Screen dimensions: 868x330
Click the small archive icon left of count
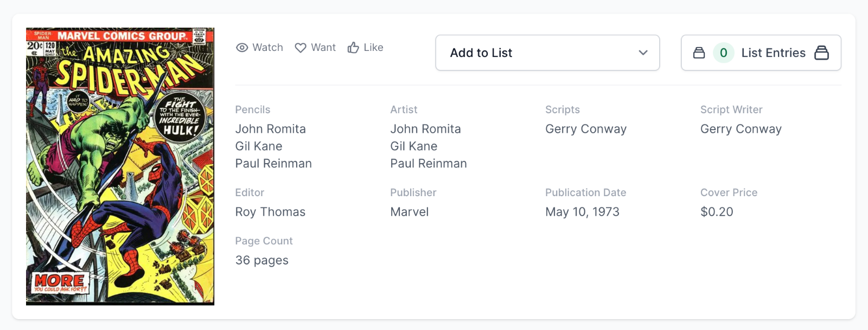699,53
